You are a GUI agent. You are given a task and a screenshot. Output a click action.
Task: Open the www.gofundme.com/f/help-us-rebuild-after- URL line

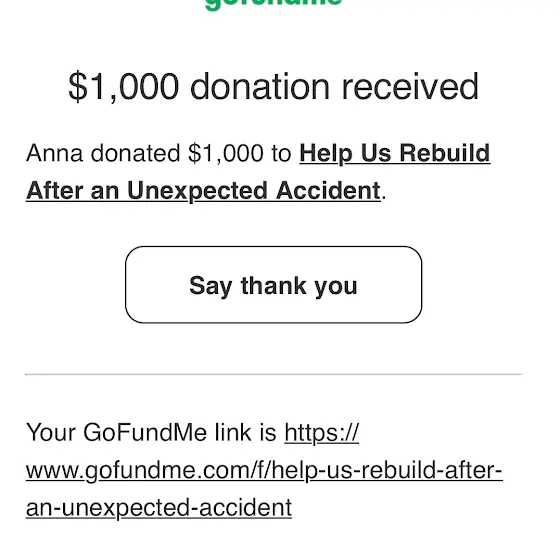pos(264,470)
